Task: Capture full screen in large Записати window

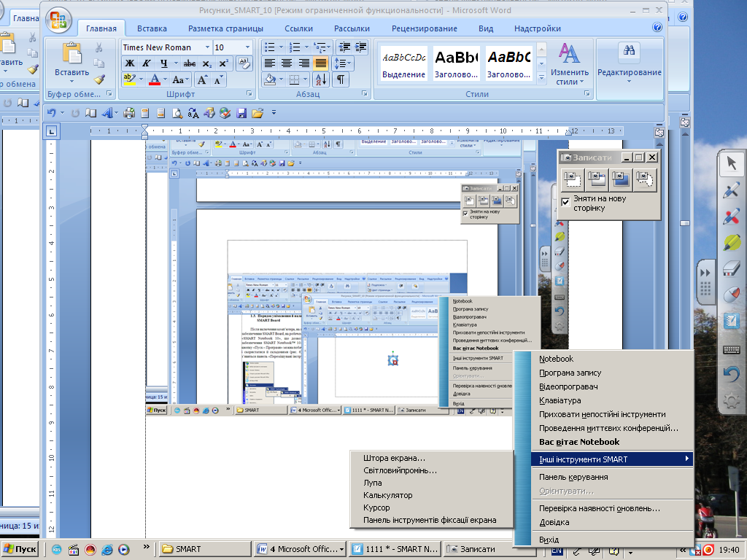Action: (620, 179)
